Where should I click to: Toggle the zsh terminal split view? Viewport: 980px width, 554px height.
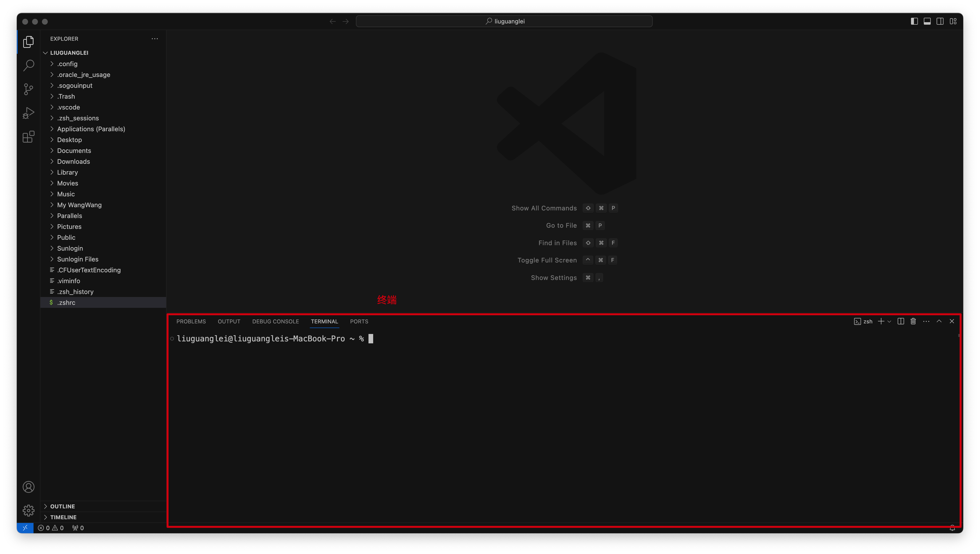click(901, 321)
